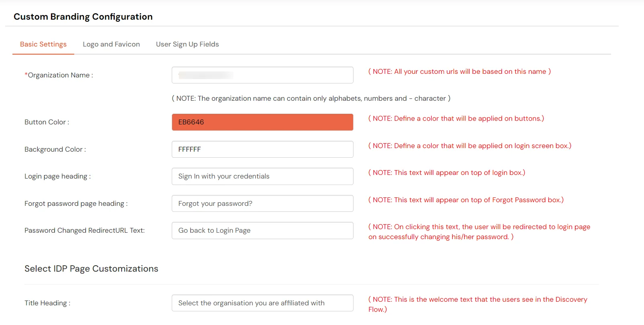Screen dimensions: 644x325
Task: Click the Background Color label
Action: [x=55, y=149]
